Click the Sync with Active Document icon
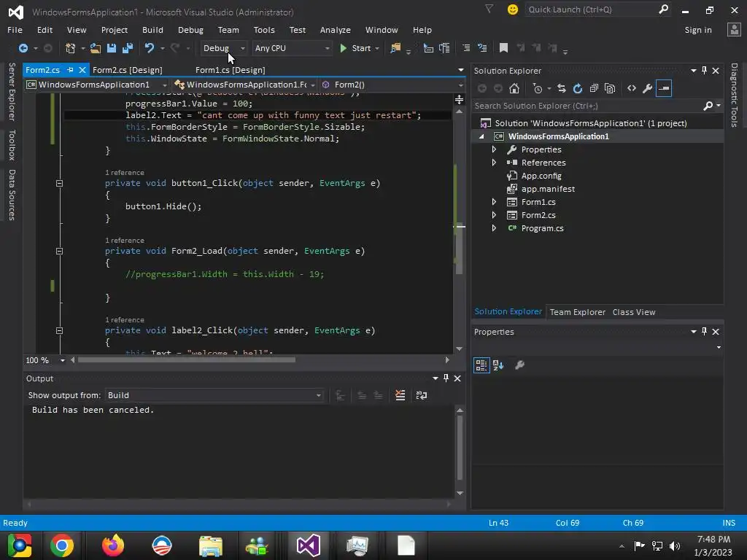 [561, 88]
